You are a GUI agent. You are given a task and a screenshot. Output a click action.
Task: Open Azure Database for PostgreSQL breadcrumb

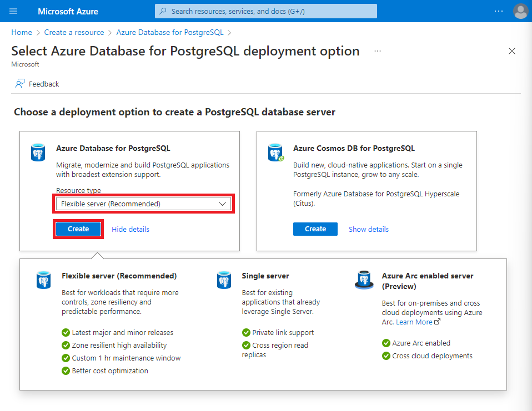(x=169, y=32)
